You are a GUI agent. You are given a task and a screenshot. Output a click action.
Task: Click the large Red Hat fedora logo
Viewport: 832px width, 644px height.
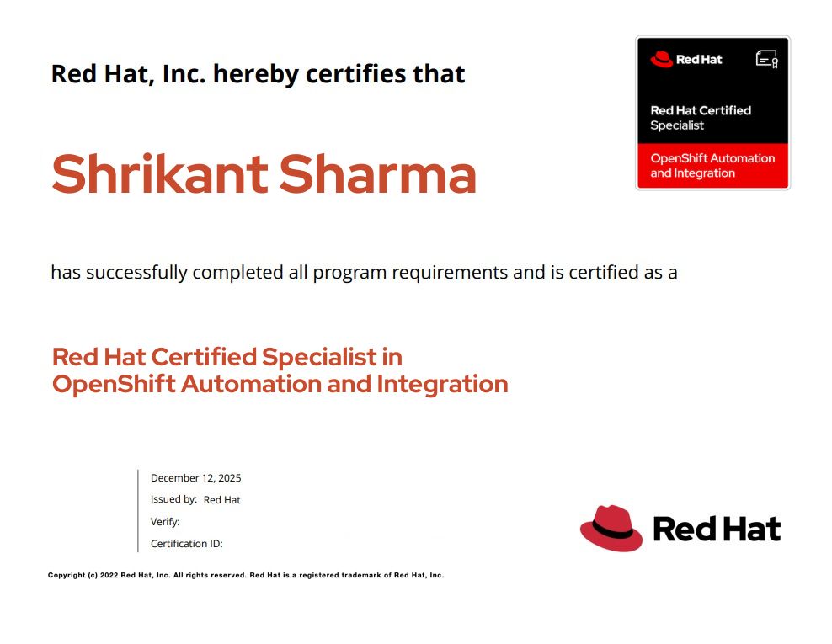611,529
